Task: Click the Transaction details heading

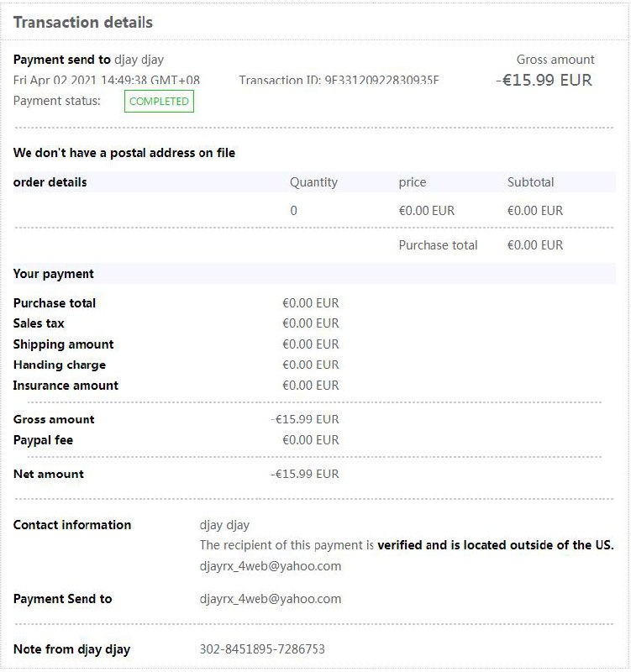Action: coord(83,23)
